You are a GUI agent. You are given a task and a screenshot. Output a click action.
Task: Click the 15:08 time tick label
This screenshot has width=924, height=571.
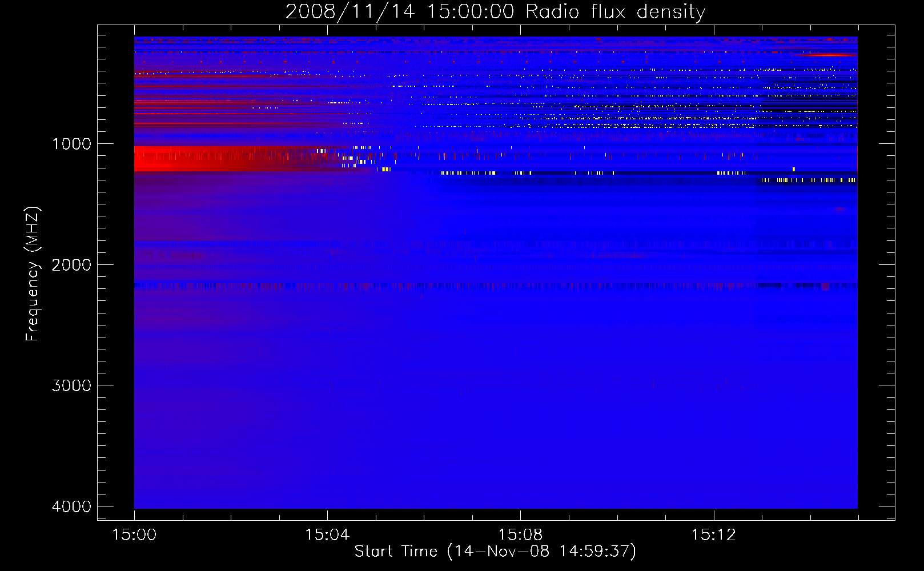[x=520, y=535]
